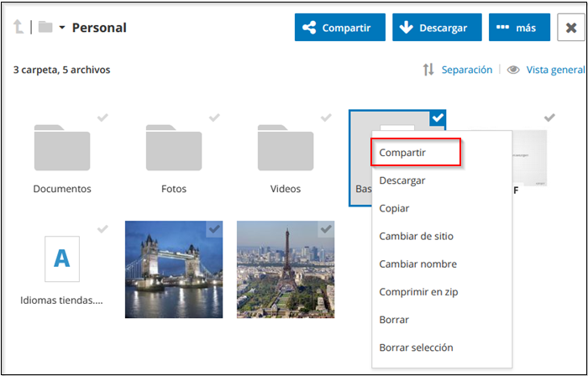Open the Tower Bridge photo thumbnail
This screenshot has height=376, width=588.
pyautogui.click(x=174, y=269)
